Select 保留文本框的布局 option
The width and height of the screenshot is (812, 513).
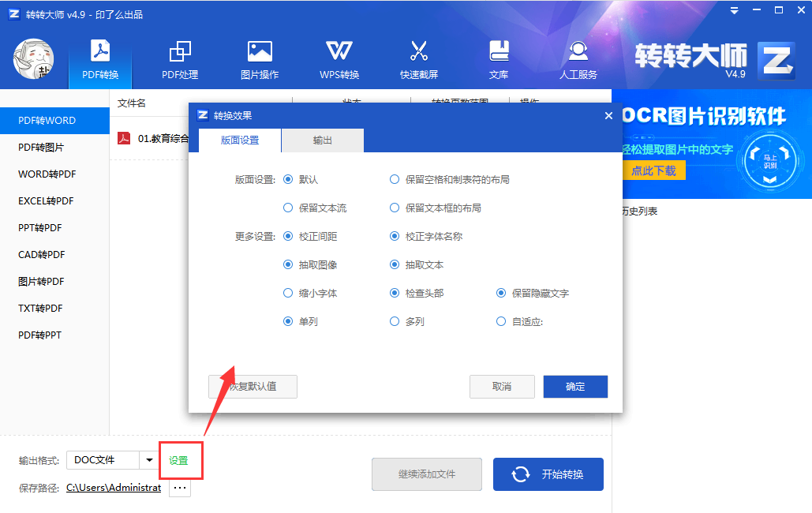coord(395,208)
